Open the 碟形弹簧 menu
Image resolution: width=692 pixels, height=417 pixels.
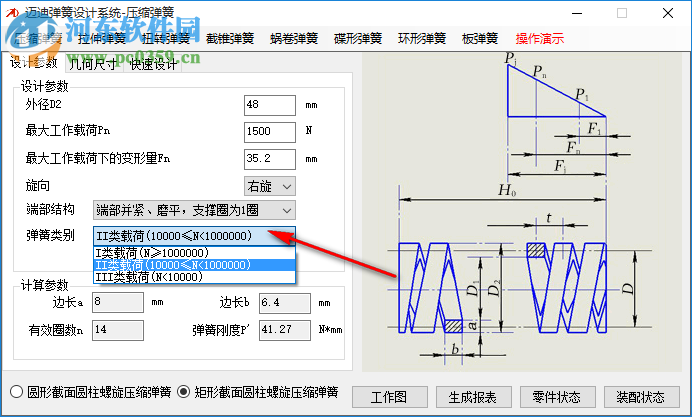pos(358,38)
